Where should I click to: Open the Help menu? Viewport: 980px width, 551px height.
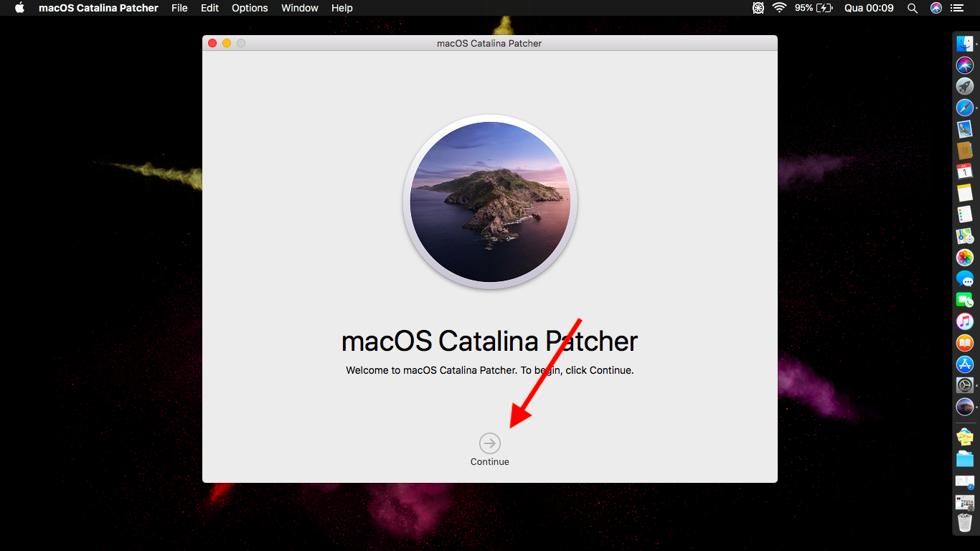coord(342,8)
